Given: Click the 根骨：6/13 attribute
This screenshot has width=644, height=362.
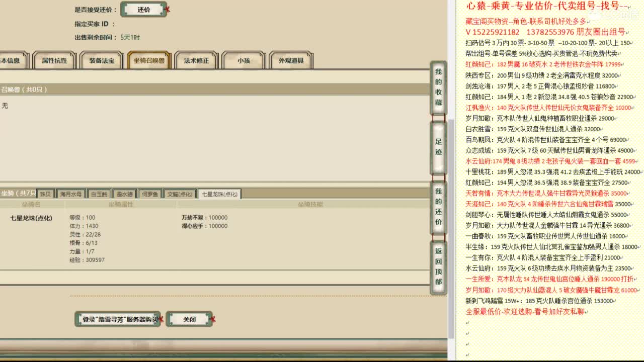Looking at the screenshot, I should tap(84, 243).
